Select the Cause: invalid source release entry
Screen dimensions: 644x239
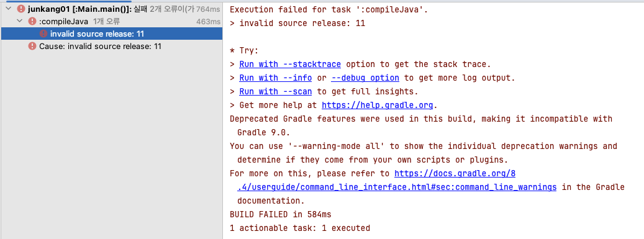(111, 46)
